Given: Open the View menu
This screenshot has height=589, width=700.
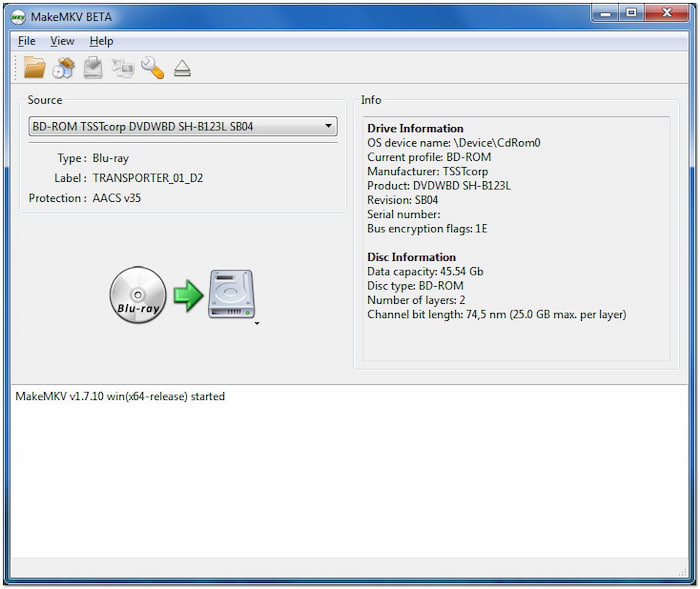Looking at the screenshot, I should [62, 41].
